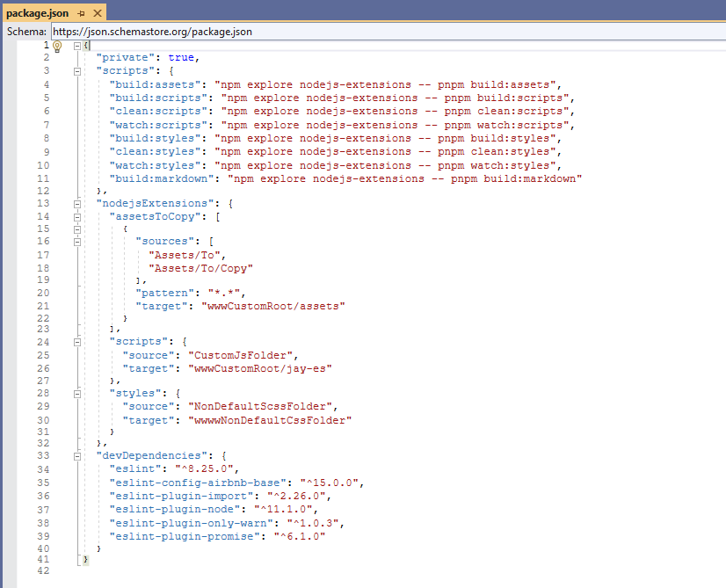Click the "^15.0.0" version value

tap(330, 483)
